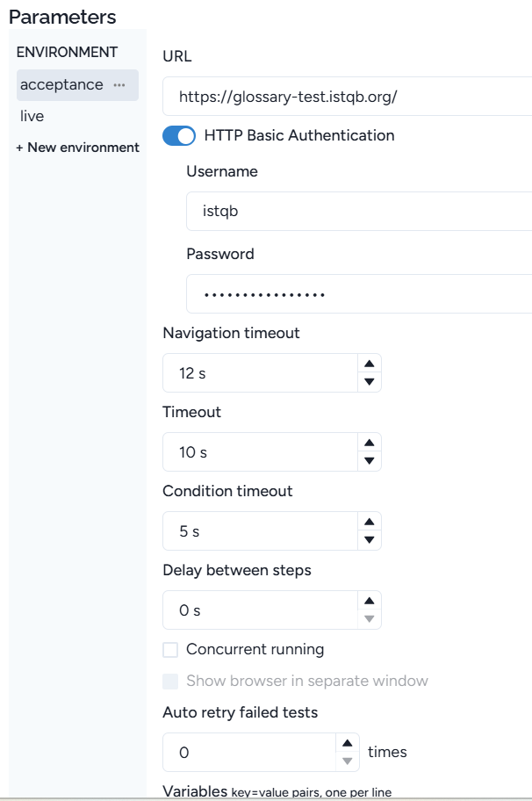Click the Condition timeout input box
The width and height of the screenshot is (532, 801).
[260, 531]
